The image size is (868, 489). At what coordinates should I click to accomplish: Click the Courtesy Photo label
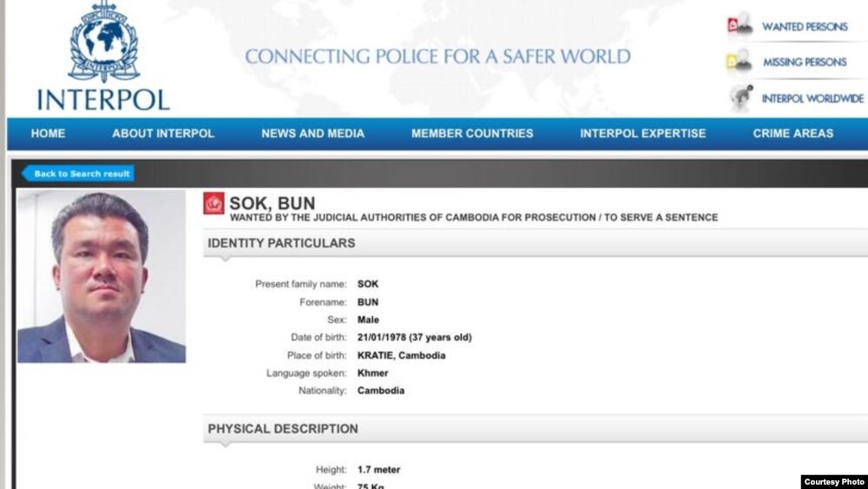point(833,482)
